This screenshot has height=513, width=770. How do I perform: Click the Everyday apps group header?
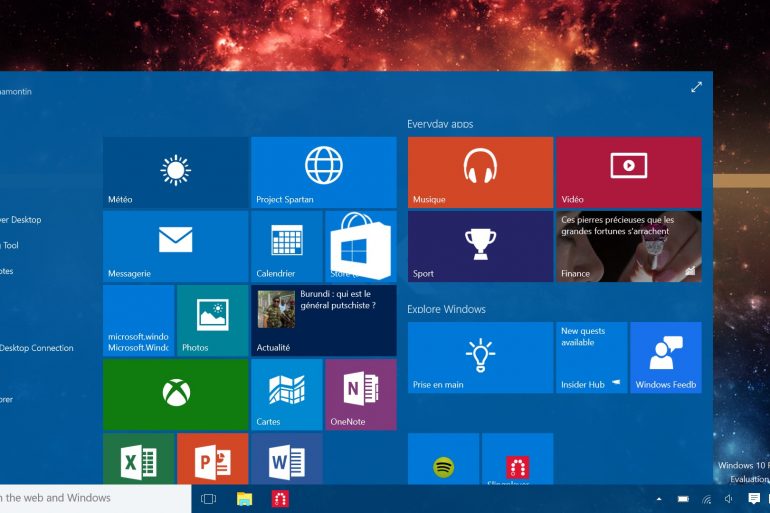point(440,124)
